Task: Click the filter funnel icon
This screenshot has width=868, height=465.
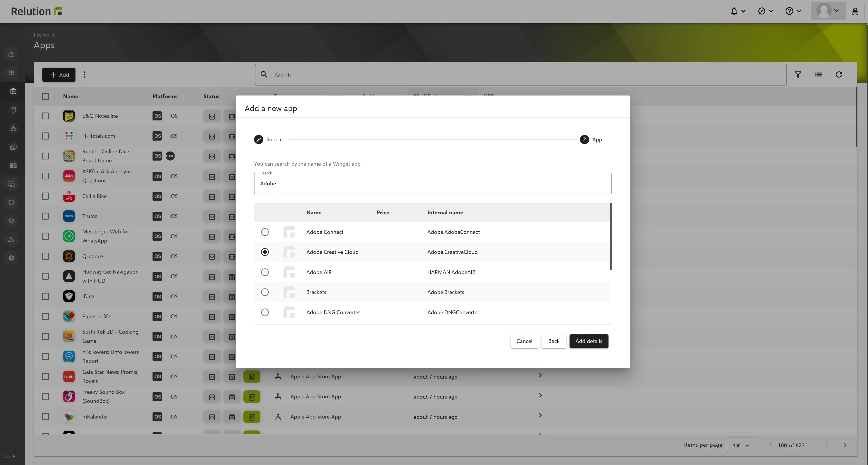Action: pyautogui.click(x=798, y=75)
